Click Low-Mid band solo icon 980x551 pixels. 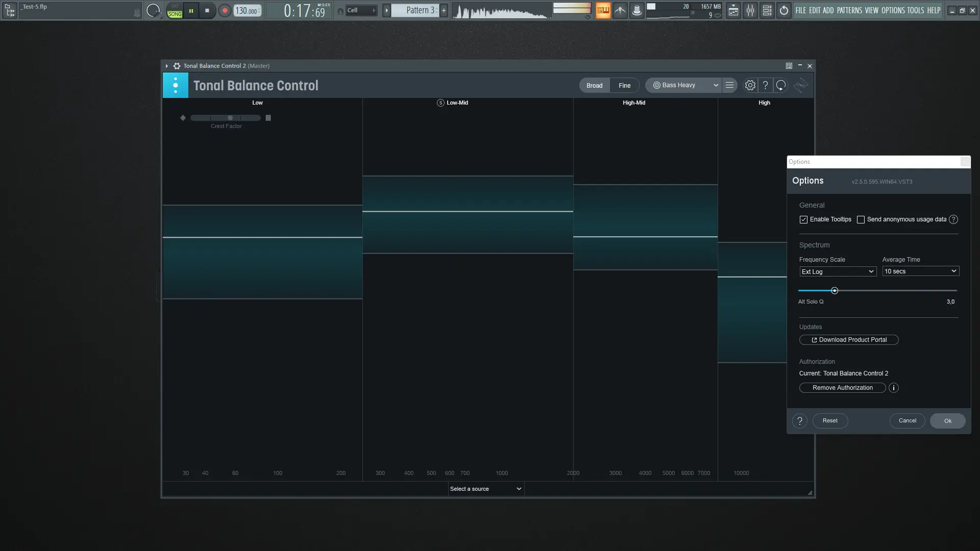tap(440, 103)
